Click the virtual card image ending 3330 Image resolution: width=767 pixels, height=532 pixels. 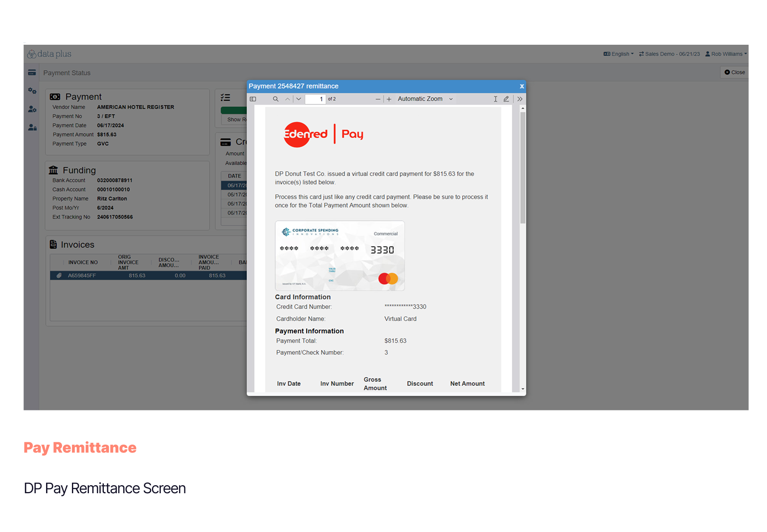[x=340, y=256]
